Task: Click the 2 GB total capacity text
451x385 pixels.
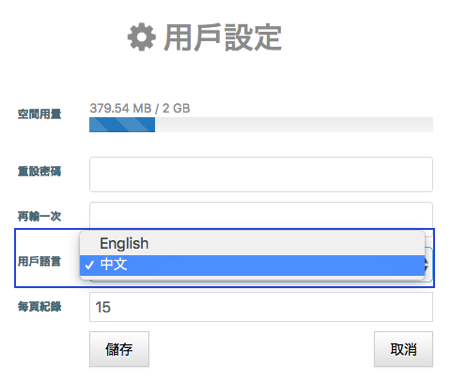Action: click(x=176, y=108)
